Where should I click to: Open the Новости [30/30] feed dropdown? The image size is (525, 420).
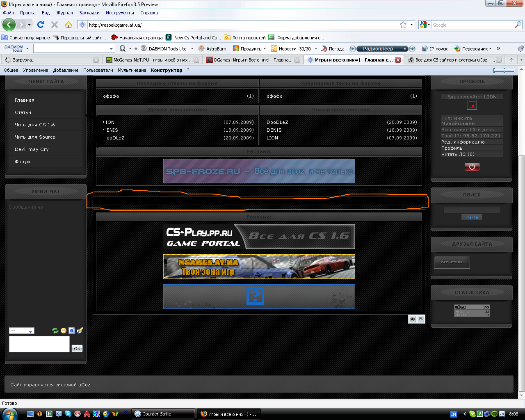pyautogui.click(x=316, y=48)
